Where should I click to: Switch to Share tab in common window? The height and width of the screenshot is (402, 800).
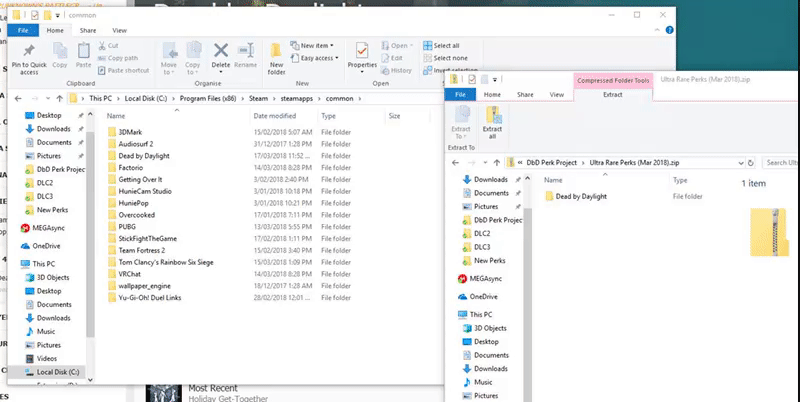(x=88, y=31)
